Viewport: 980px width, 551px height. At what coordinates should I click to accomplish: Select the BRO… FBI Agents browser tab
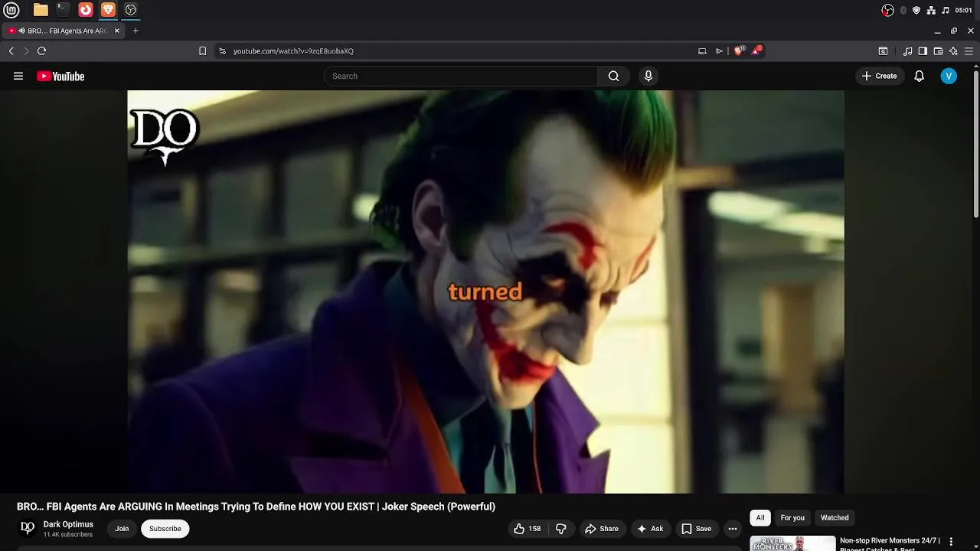(x=64, y=31)
